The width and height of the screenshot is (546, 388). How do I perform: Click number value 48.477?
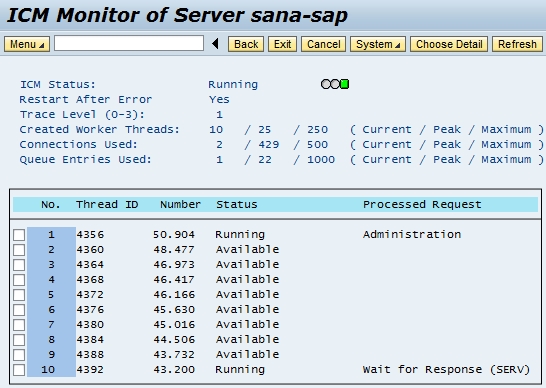click(x=174, y=250)
